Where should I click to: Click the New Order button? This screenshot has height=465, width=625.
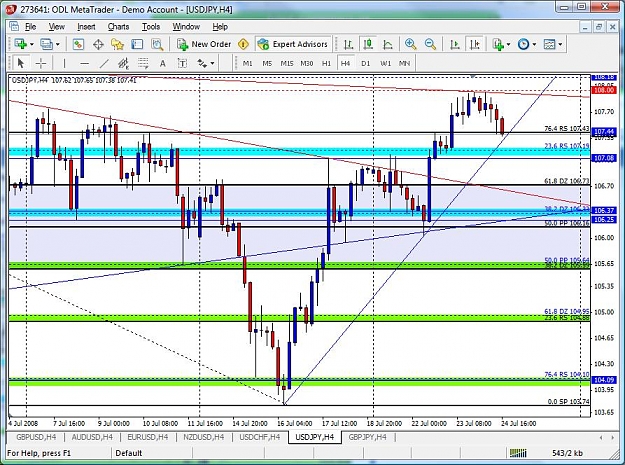204,44
